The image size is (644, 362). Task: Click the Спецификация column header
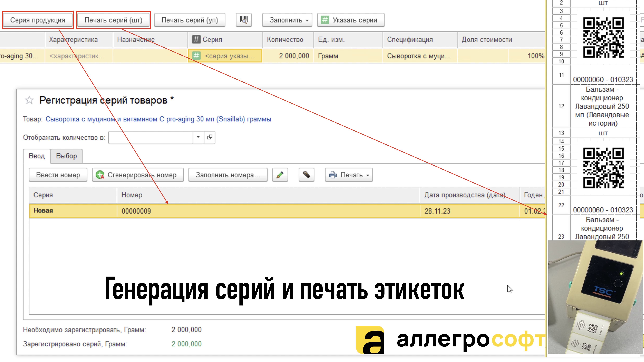(x=420, y=39)
